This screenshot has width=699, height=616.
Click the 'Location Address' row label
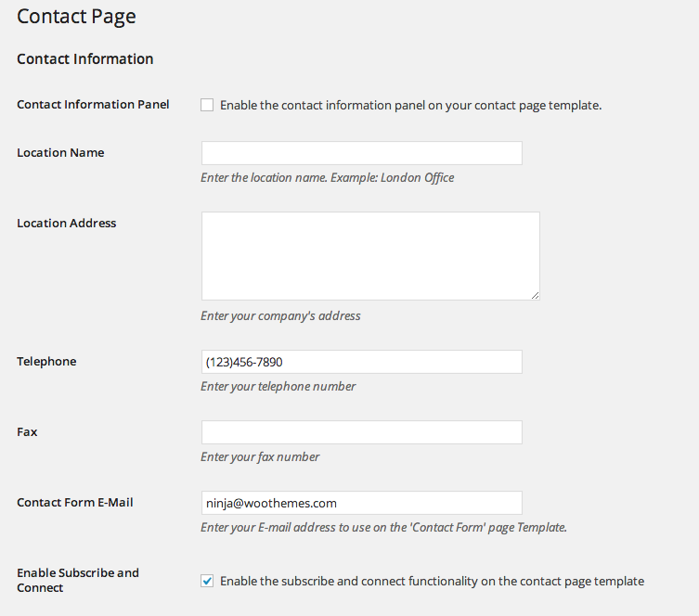(67, 224)
